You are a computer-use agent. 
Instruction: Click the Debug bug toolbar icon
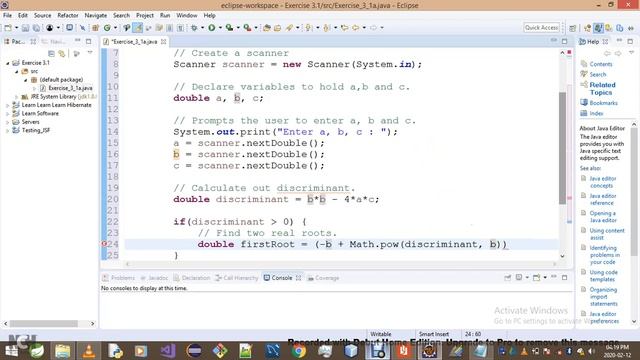[x=194, y=28]
